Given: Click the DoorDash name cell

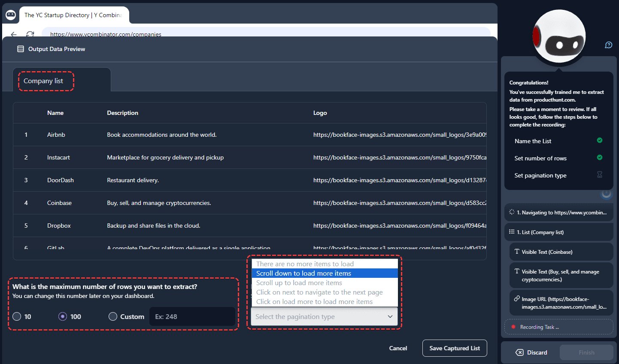Looking at the screenshot, I should coord(61,180).
